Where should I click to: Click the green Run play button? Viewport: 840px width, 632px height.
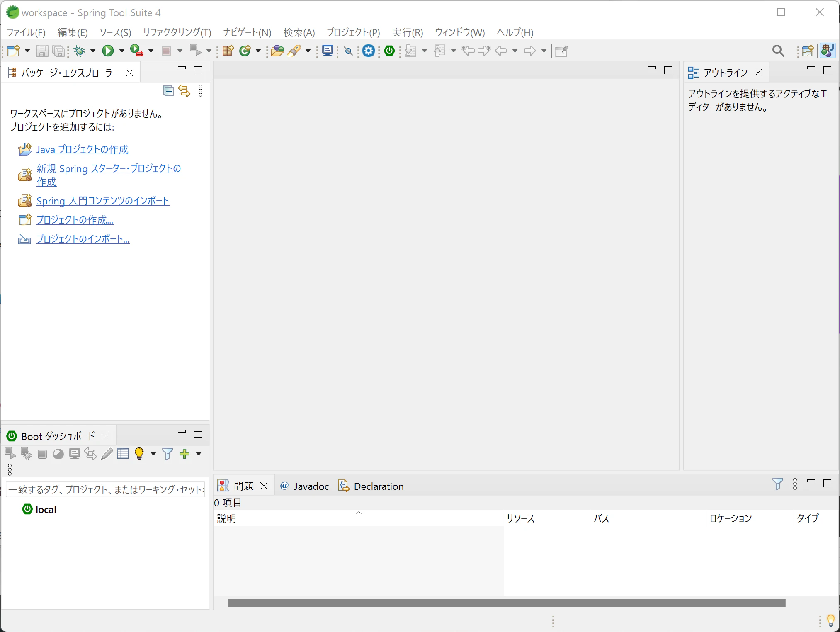tap(108, 51)
